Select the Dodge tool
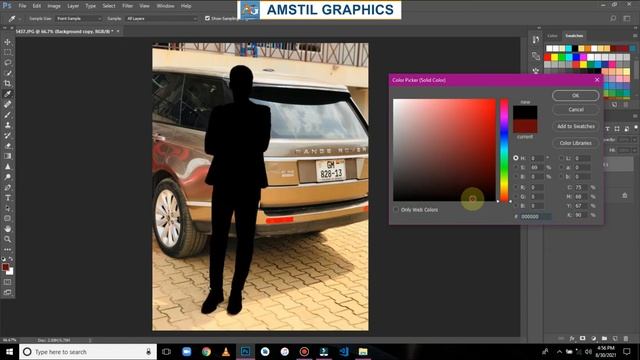Image resolution: width=640 pixels, height=360 pixels. pyautogui.click(x=7, y=177)
